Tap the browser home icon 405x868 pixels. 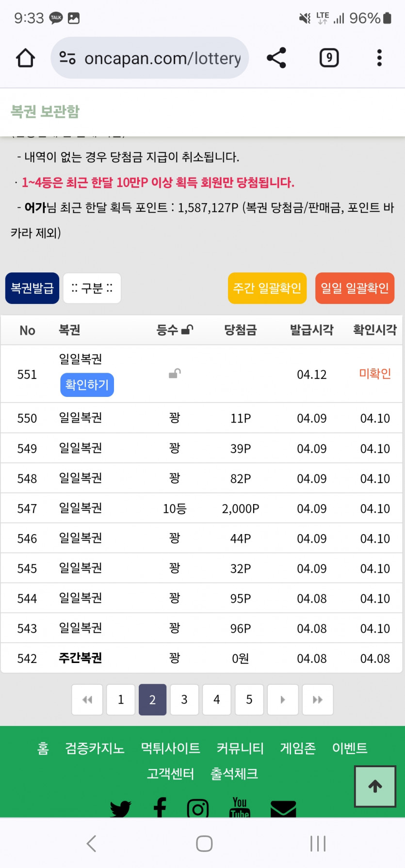click(x=25, y=58)
